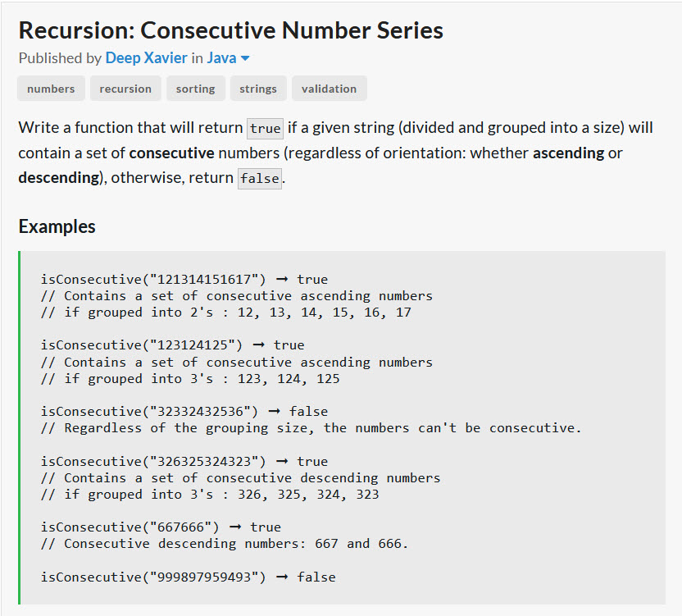Click the Examples heading
The image size is (682, 616).
pos(57,226)
